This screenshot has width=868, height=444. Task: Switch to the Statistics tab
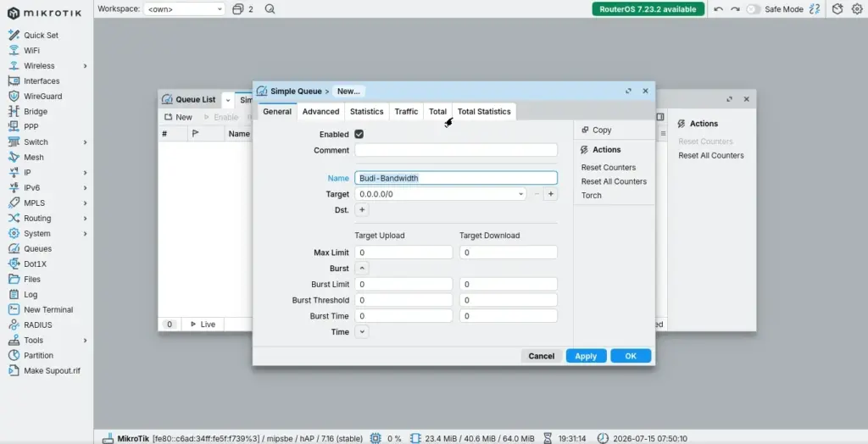366,111
